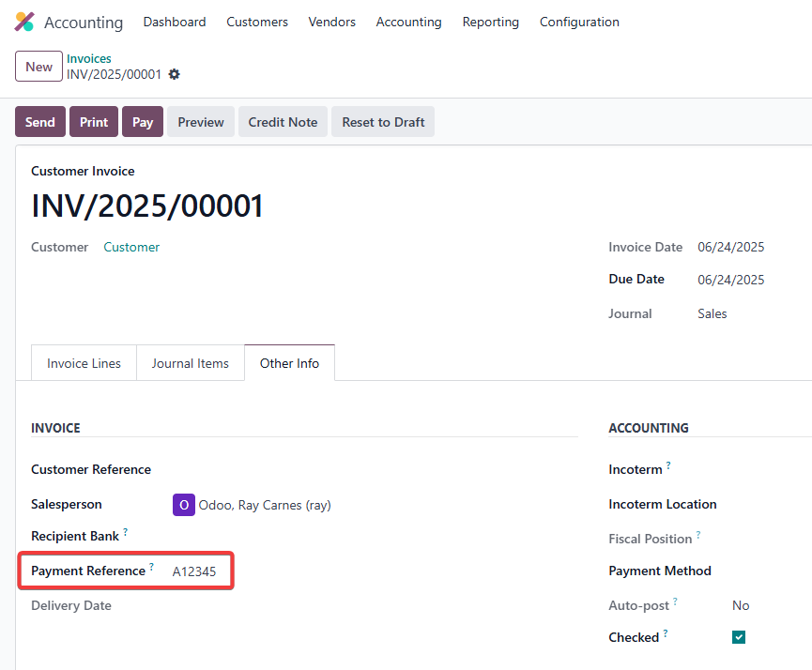Image resolution: width=812 pixels, height=670 pixels.
Task: Open the Customer link on the invoice
Action: [131, 247]
